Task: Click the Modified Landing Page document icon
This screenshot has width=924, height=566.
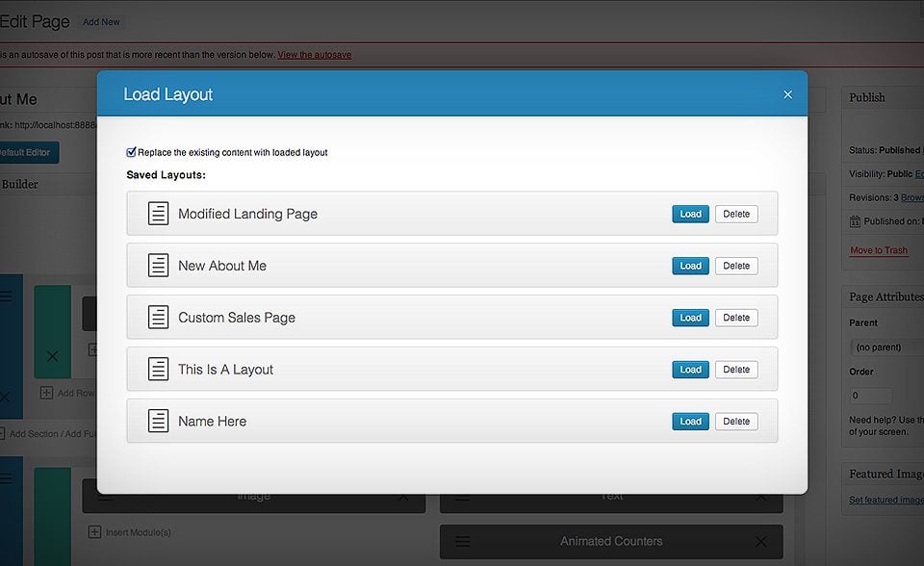Action: point(158,214)
